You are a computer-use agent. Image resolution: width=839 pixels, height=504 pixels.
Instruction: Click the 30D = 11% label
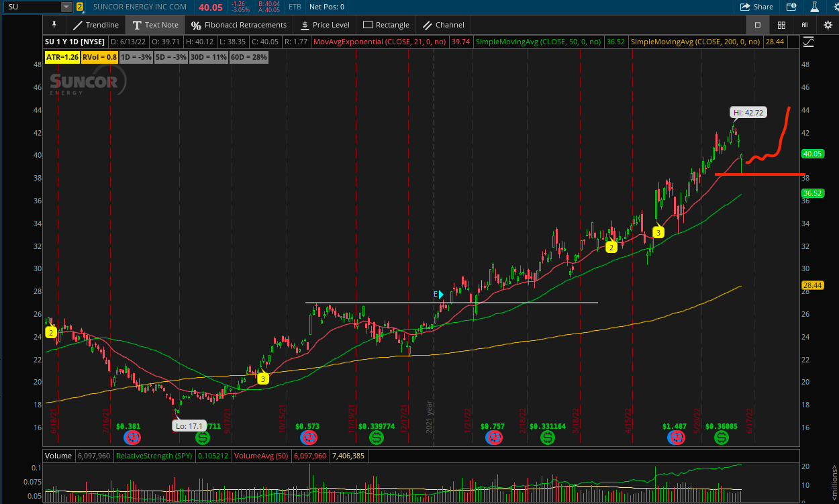209,57
